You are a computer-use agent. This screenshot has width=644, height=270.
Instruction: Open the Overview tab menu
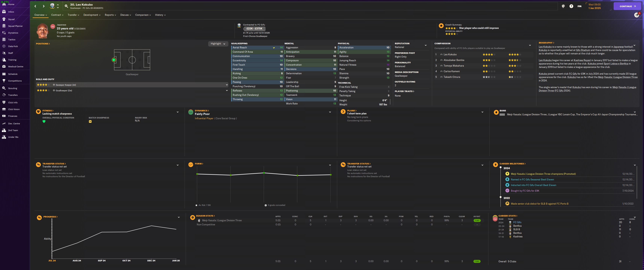[40, 15]
